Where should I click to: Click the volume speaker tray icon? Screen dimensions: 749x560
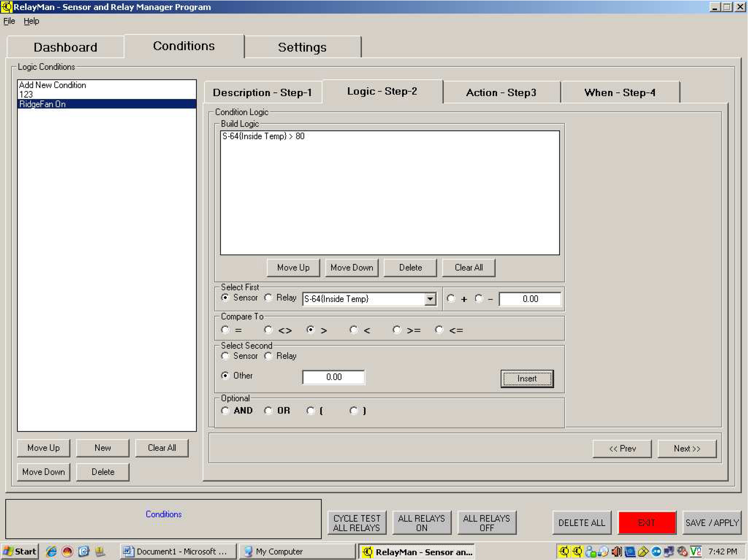(x=616, y=552)
